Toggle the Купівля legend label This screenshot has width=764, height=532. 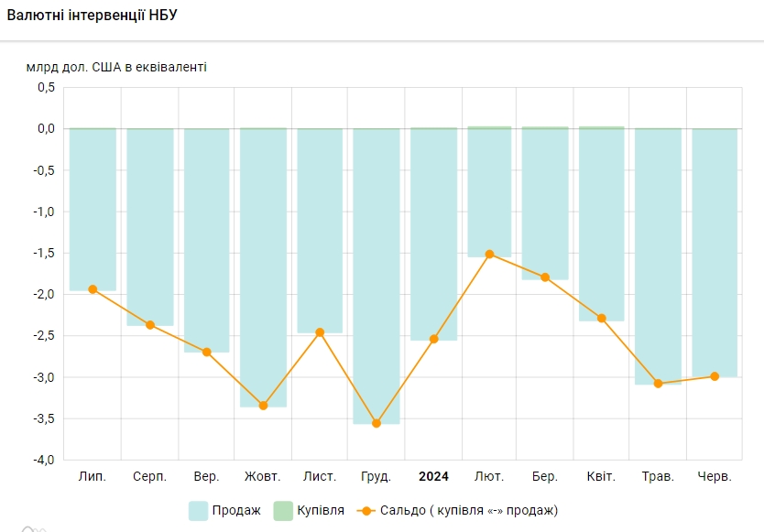[x=321, y=510]
